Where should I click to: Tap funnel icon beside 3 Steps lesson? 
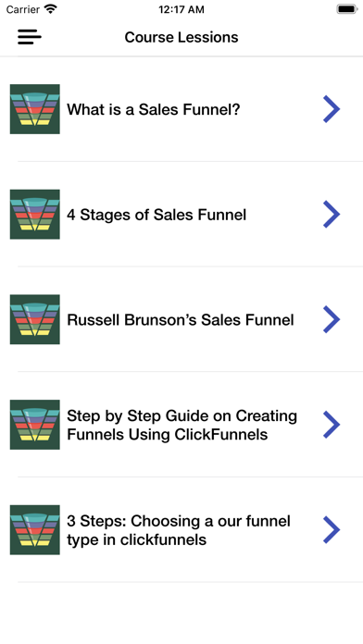pos(35,530)
